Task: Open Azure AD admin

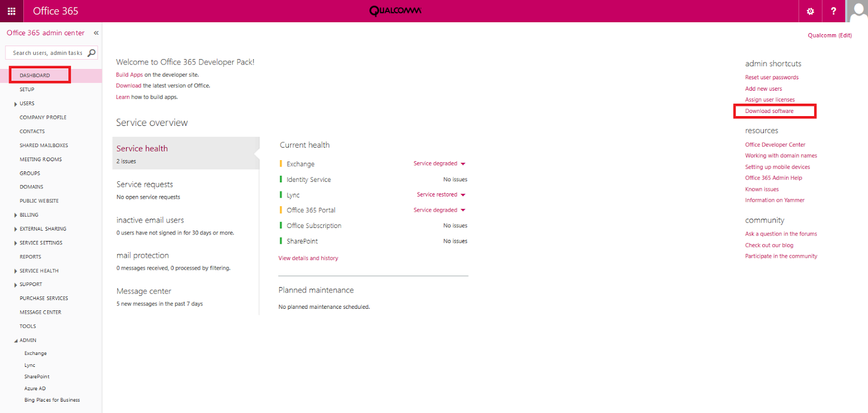Action: coord(35,389)
